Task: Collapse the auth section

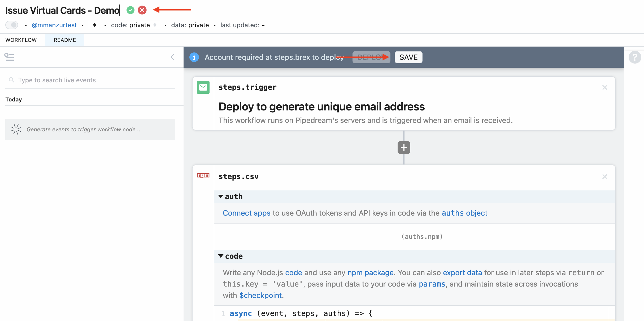Action: [221, 197]
